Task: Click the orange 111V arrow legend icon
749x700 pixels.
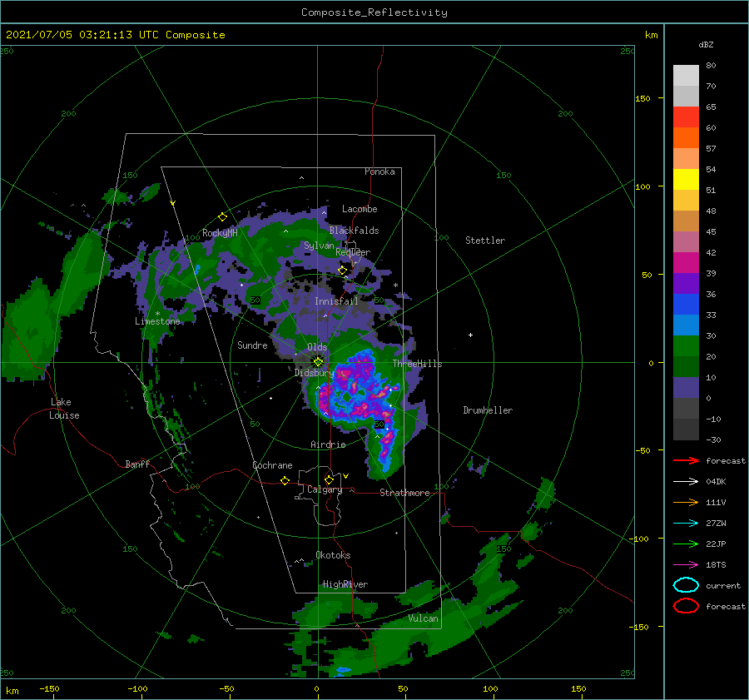Action: 686,502
